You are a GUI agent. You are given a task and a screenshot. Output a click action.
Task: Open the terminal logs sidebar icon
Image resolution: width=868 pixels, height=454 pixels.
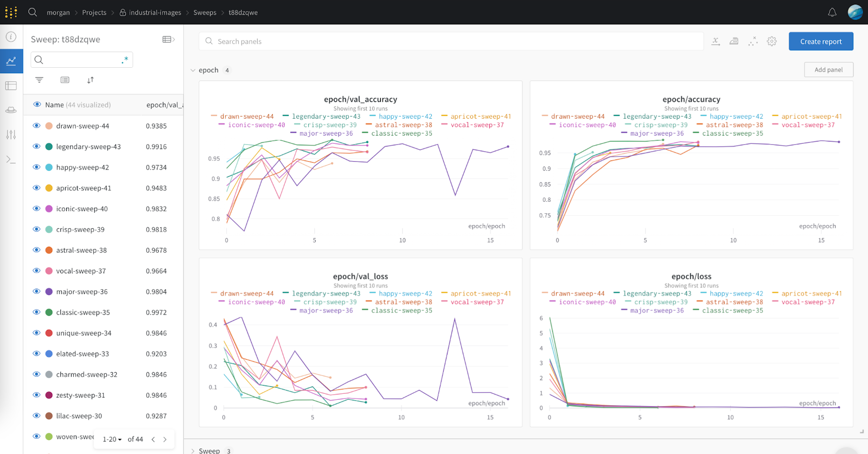[x=11, y=159]
